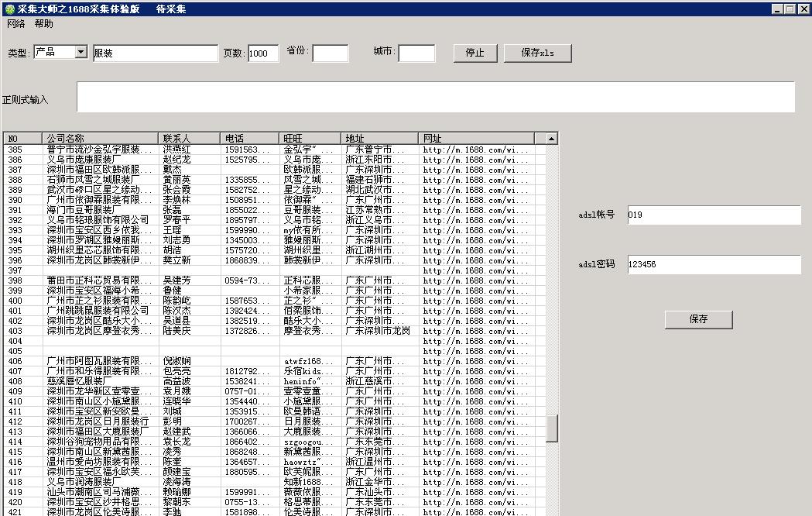Image resolution: width=812 pixels, height=516 pixels.
Task: Click the 省份 input box
Action: (331, 53)
